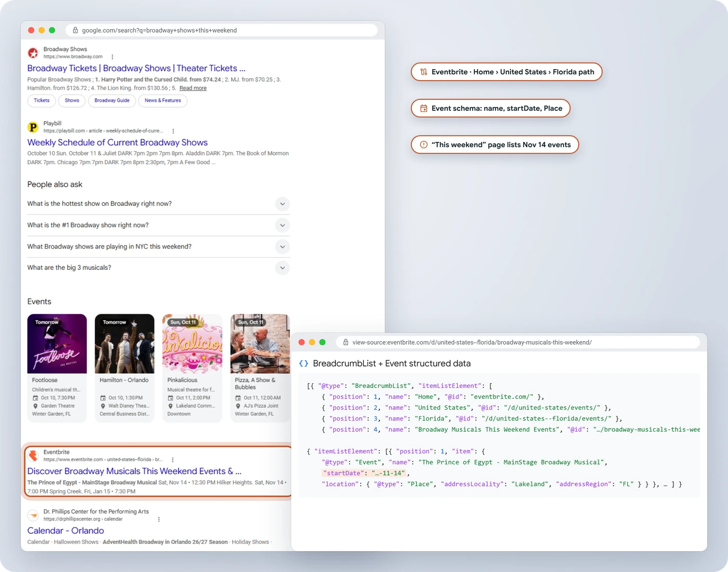
Task: Click the Broadway Shows site favicon
Action: coord(33,53)
